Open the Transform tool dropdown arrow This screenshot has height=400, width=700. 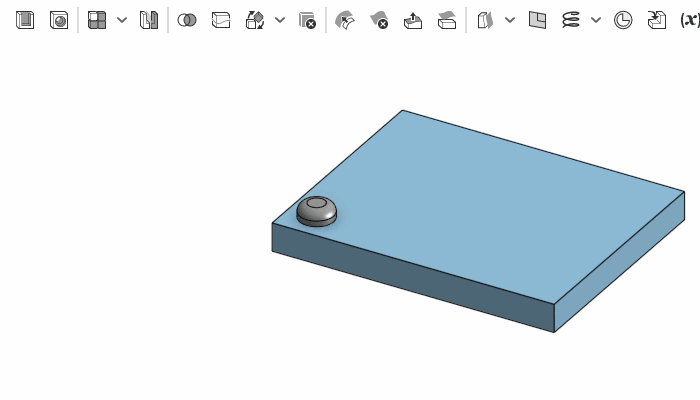point(280,20)
